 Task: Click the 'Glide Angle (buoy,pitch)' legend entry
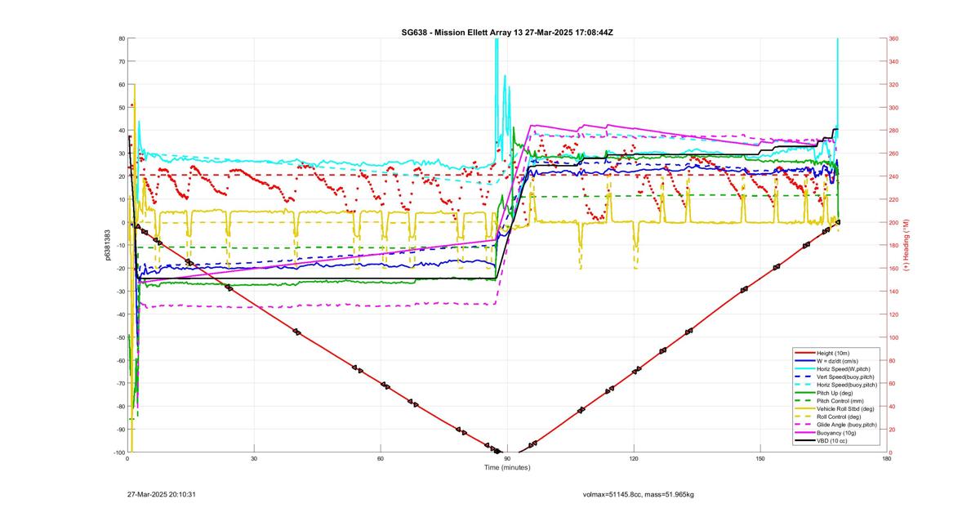tap(848, 425)
